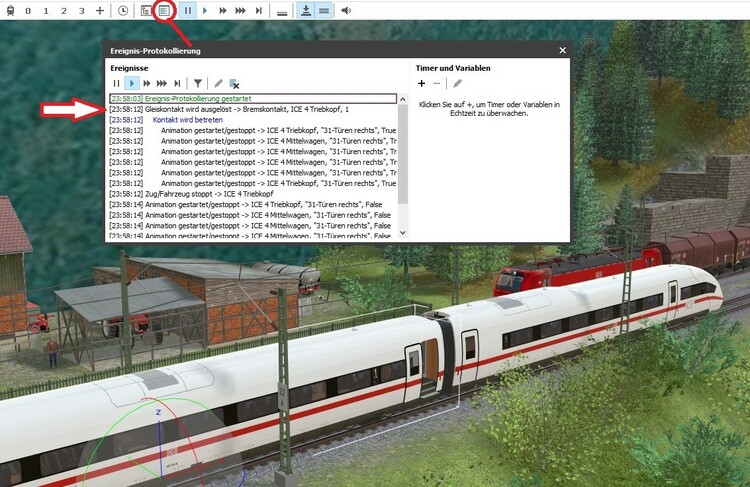Toggle sound with the speaker icon

pyautogui.click(x=346, y=10)
